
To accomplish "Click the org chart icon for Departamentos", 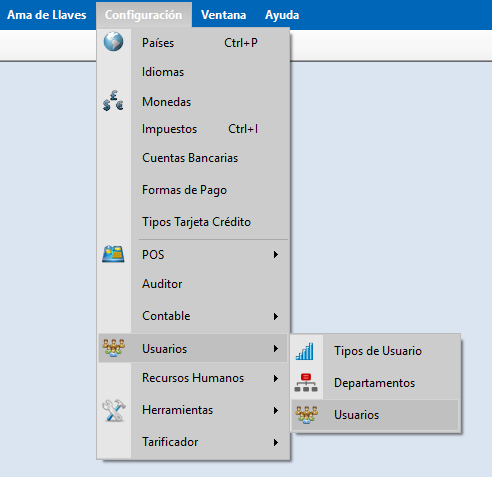I will 306,383.
